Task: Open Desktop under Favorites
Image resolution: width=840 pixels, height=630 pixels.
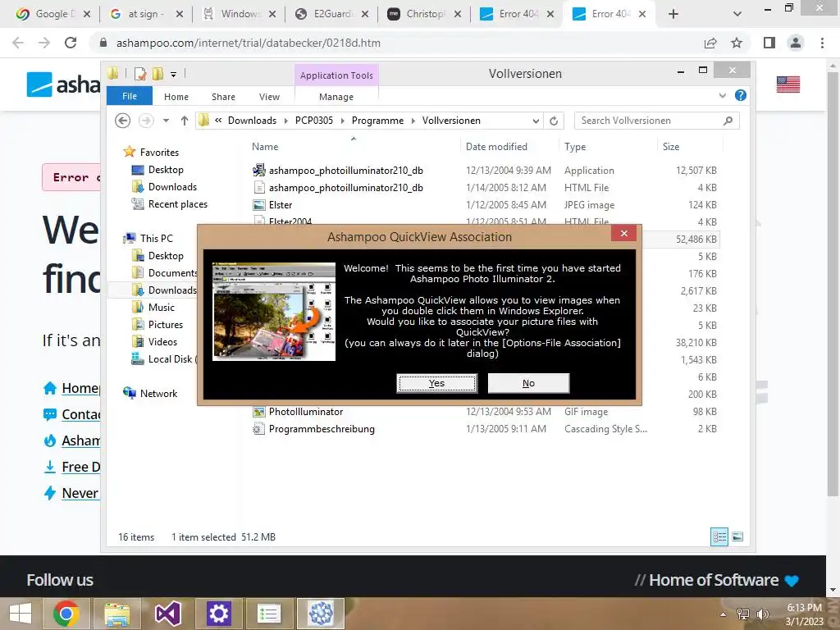Action: click(166, 169)
